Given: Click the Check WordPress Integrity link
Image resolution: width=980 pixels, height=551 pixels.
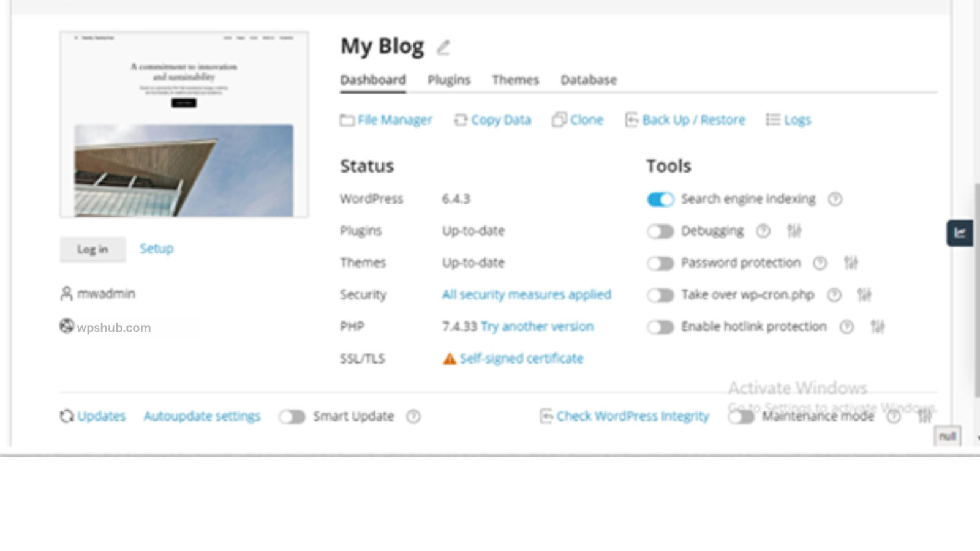Looking at the screenshot, I should [x=625, y=416].
